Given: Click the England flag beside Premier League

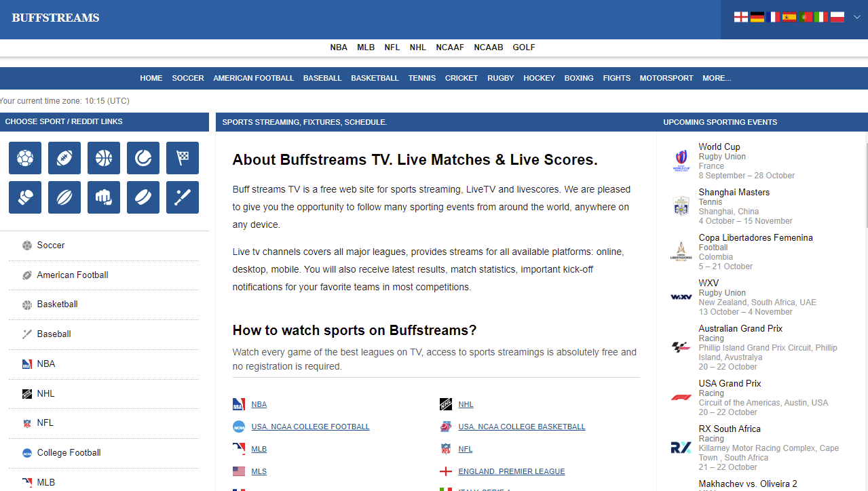Looking at the screenshot, I should [x=446, y=471].
